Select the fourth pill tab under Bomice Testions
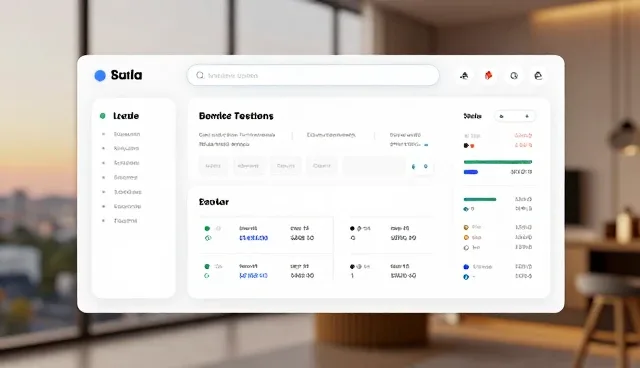Image resolution: width=640 pixels, height=368 pixels. point(322,166)
